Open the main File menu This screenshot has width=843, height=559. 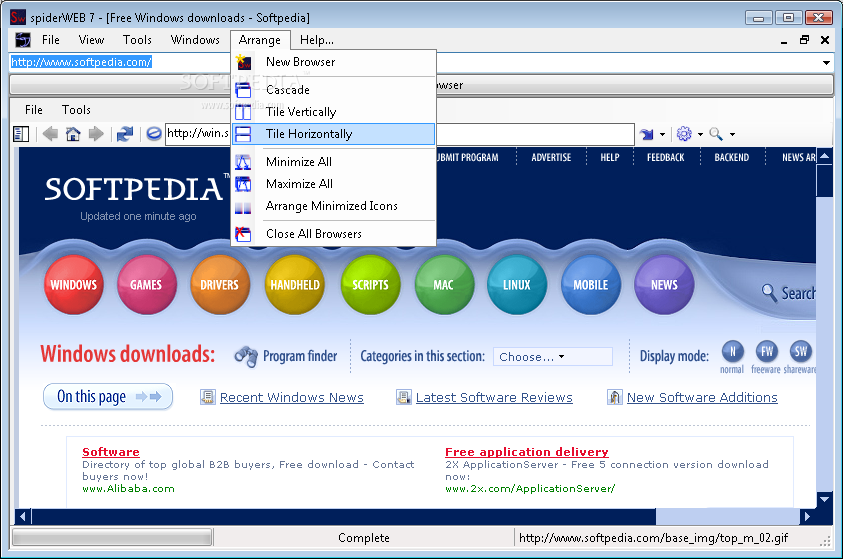pyautogui.click(x=51, y=40)
